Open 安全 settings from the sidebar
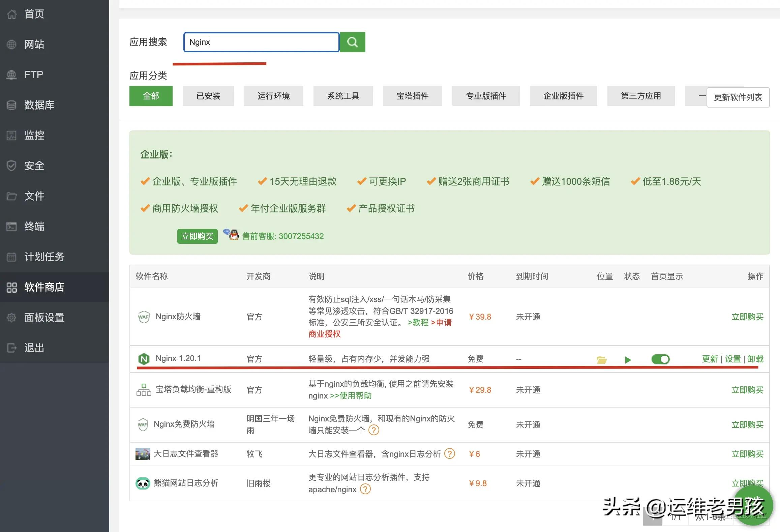The height and width of the screenshot is (532, 780). pos(34,166)
